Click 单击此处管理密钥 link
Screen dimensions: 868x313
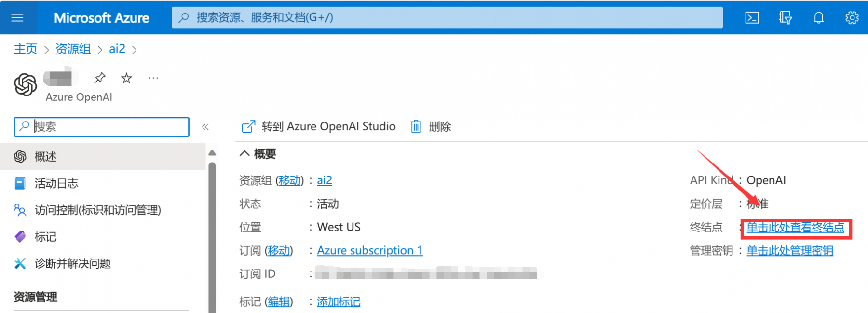click(x=790, y=251)
